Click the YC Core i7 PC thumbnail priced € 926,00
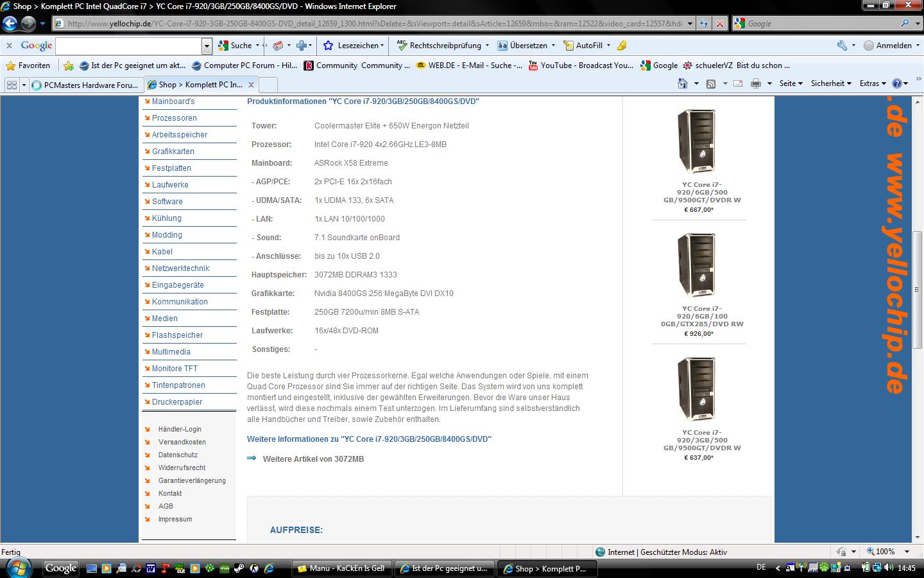 (x=696, y=265)
